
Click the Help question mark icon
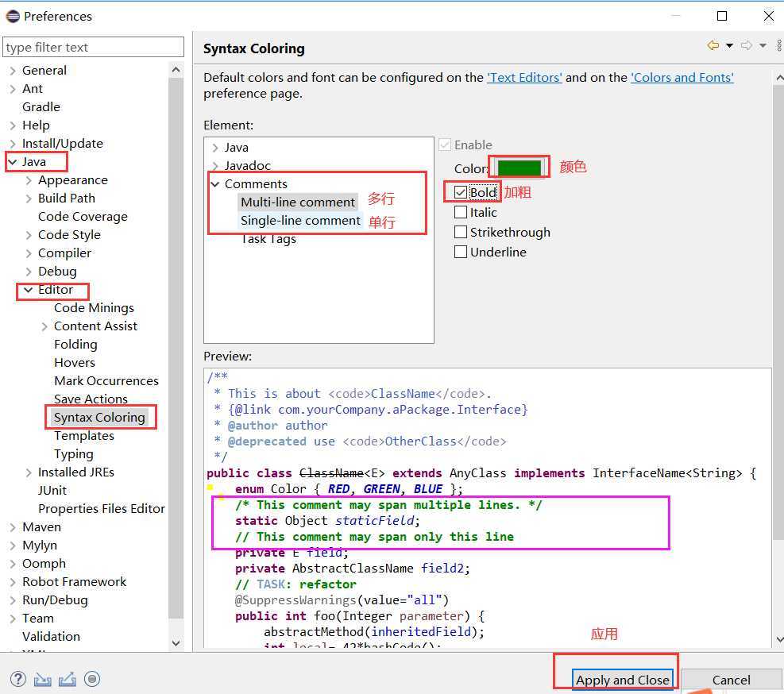pyautogui.click(x=18, y=679)
